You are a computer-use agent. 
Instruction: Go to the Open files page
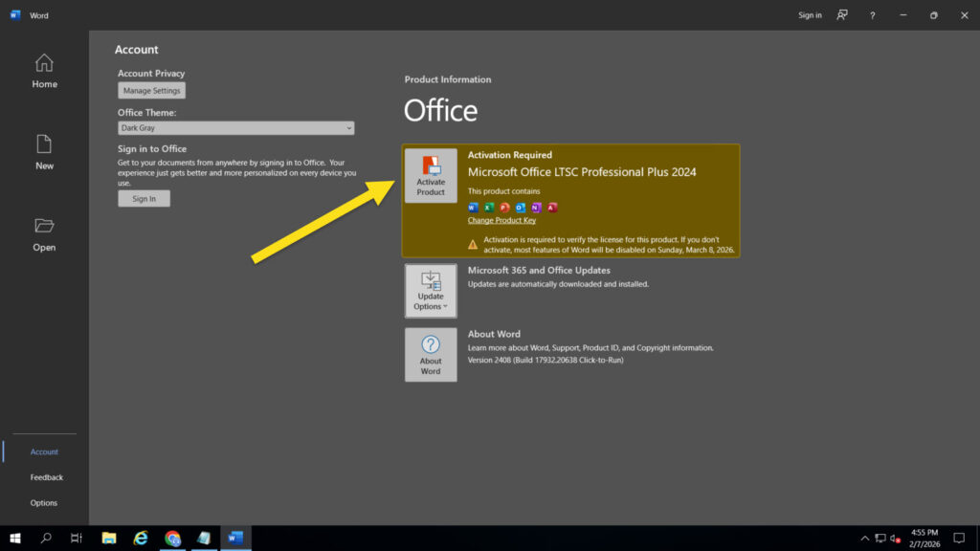coord(44,234)
